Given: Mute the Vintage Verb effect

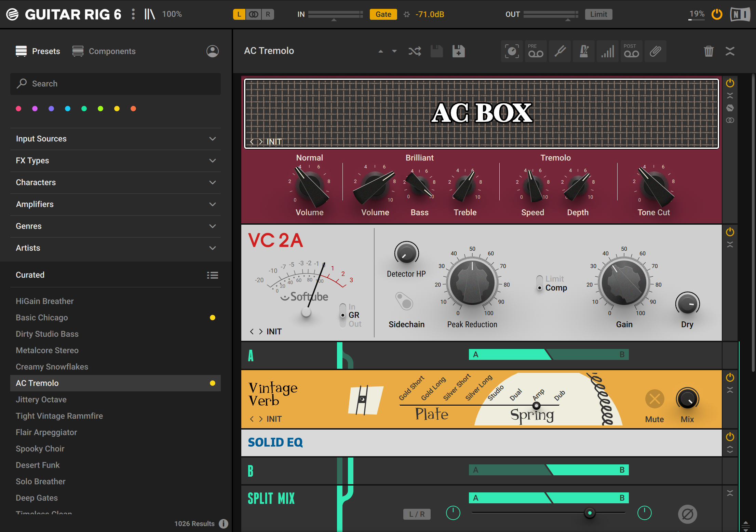Looking at the screenshot, I should click(x=654, y=399).
